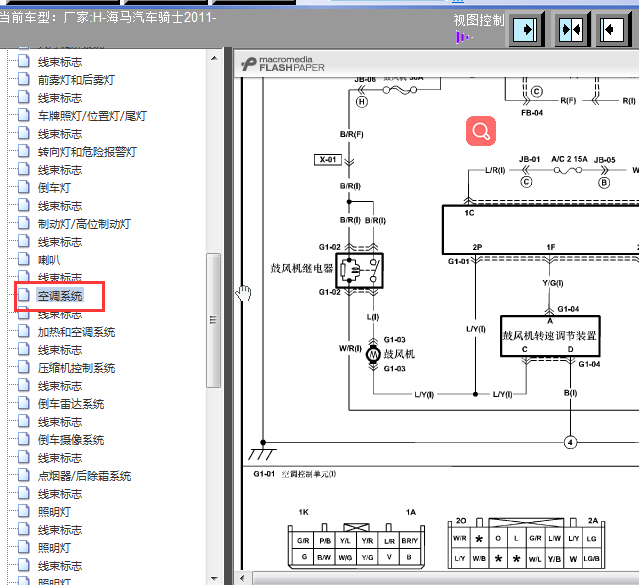This screenshot has height=585, width=639.
Task: Click the split-view button with two inward arrows
Action: 571,29
